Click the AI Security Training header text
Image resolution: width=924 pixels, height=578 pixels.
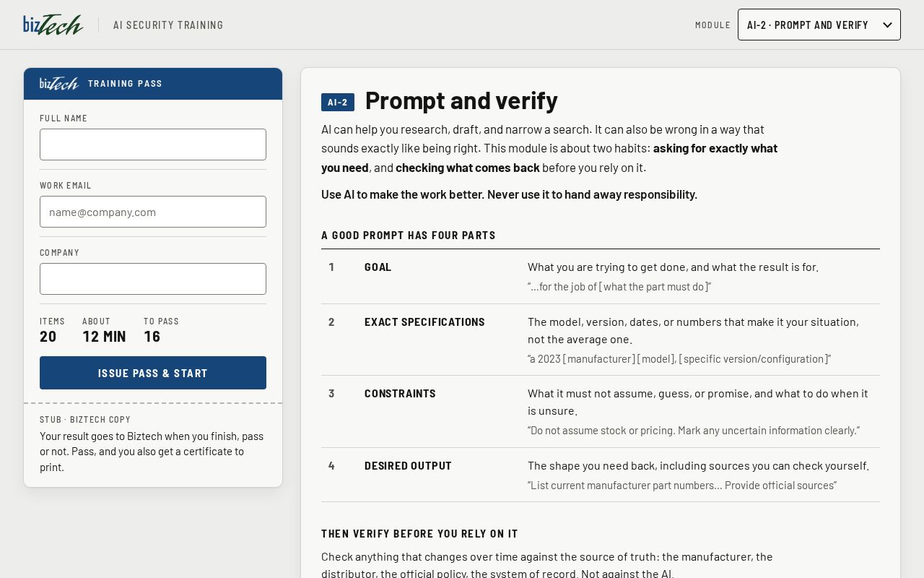tap(168, 25)
